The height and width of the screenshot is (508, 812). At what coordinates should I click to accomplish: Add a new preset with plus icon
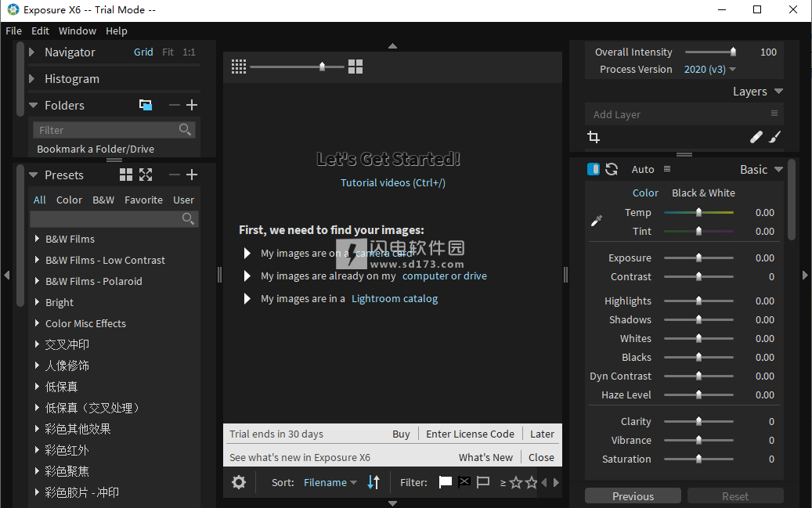click(x=192, y=175)
